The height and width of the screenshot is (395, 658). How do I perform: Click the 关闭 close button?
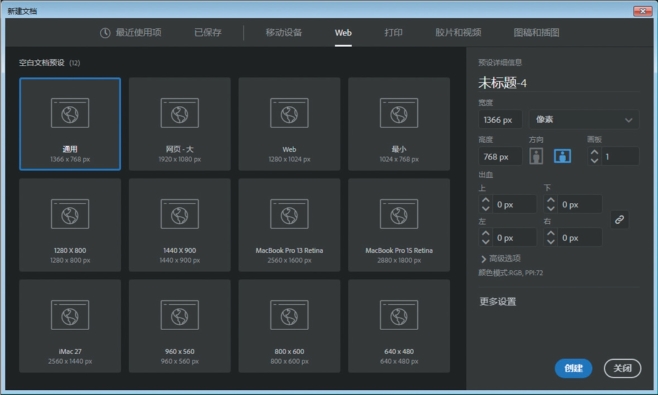coord(622,368)
